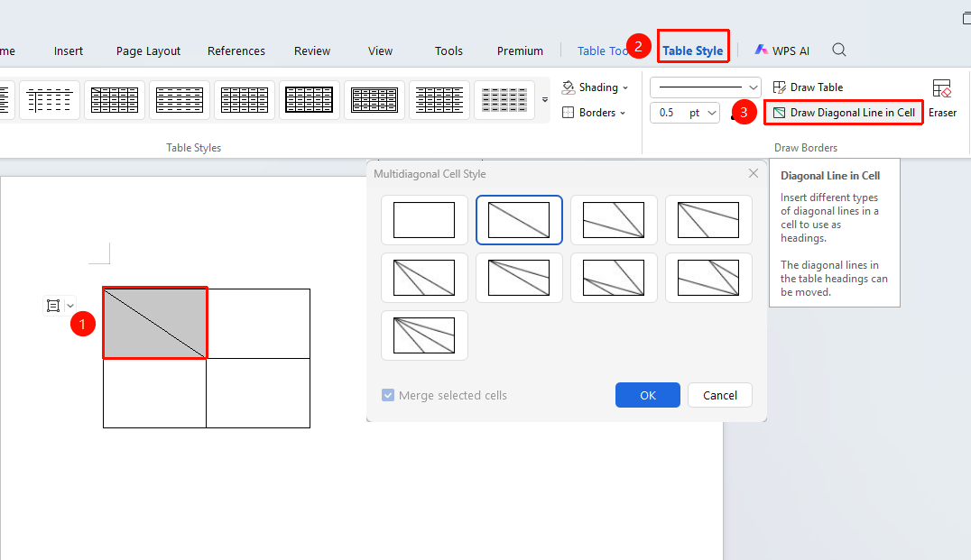Apply the table style with thick outer border

click(310, 99)
